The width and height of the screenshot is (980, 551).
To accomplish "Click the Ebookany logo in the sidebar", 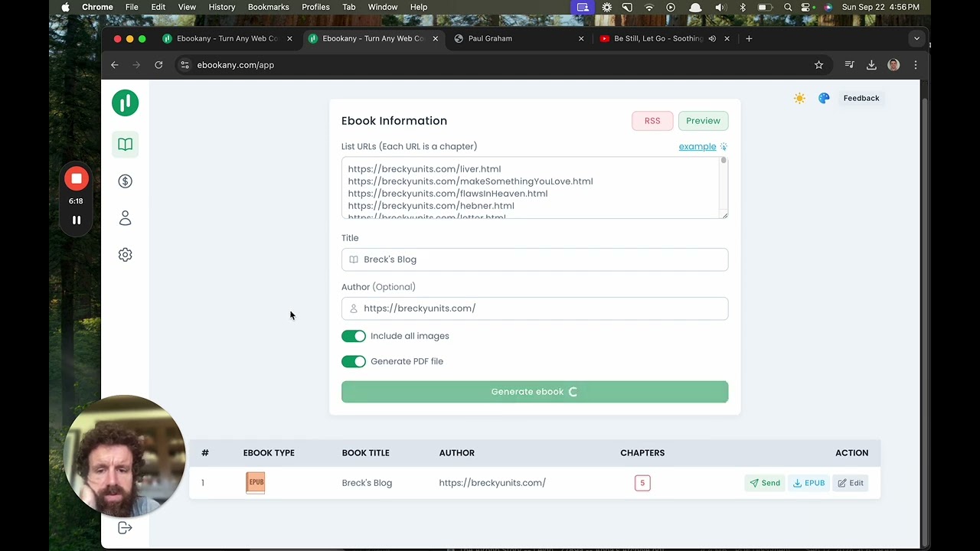I will [x=125, y=103].
